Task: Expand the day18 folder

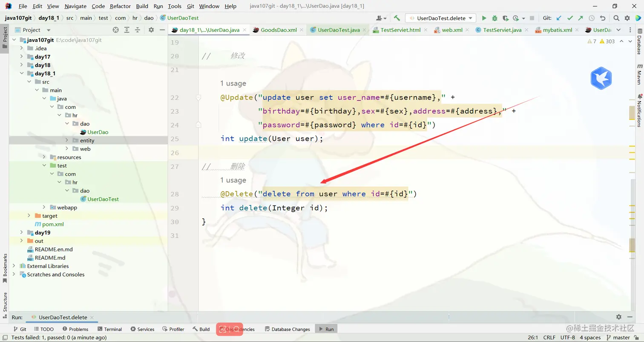Action: pyautogui.click(x=21, y=65)
